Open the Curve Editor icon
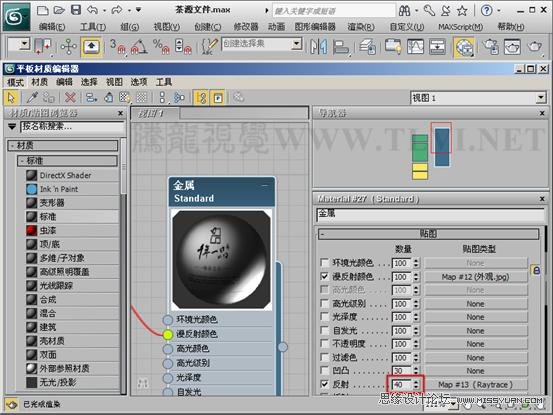Viewport: 553px width, 415px height. point(415,47)
